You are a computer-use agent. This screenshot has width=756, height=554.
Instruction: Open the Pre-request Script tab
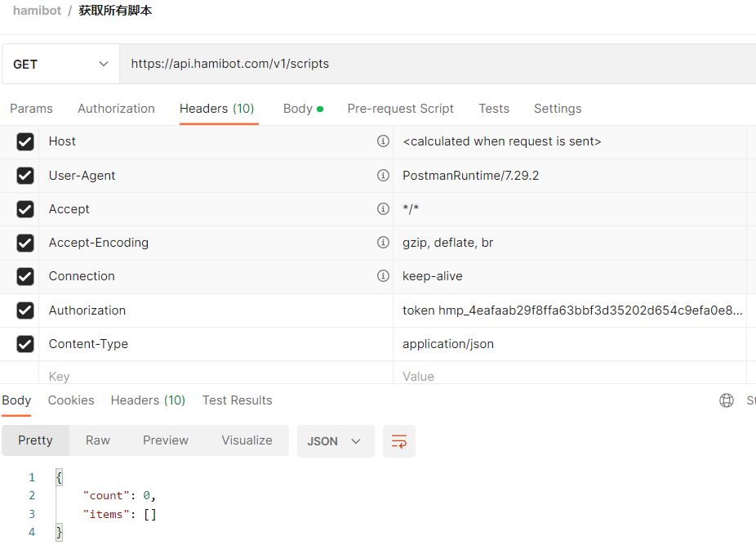pyautogui.click(x=400, y=108)
